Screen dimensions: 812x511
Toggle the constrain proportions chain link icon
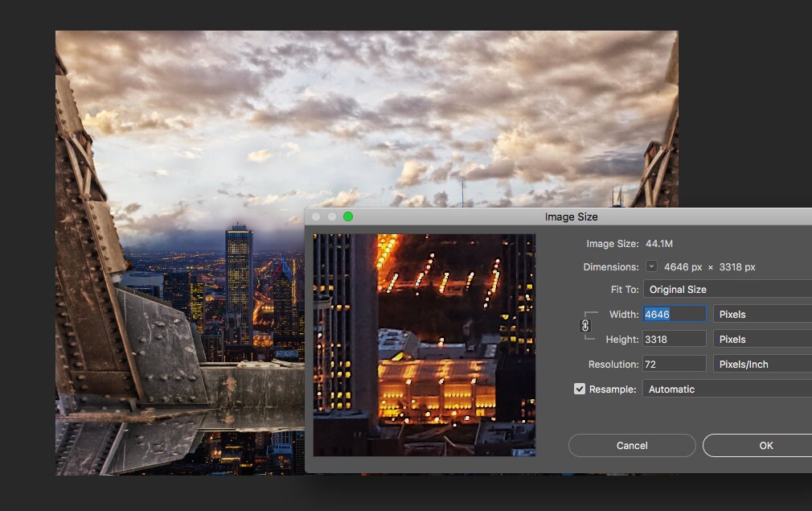[x=585, y=326]
